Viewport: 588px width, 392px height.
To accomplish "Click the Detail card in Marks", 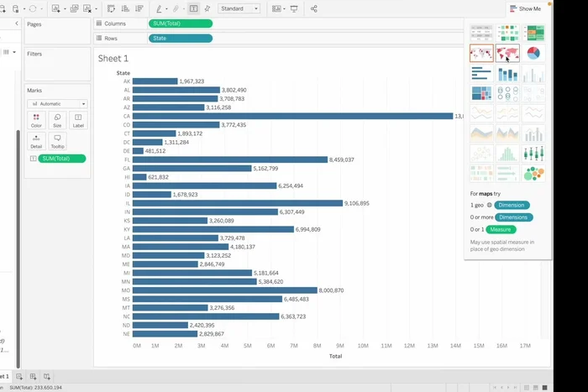I will (36, 141).
